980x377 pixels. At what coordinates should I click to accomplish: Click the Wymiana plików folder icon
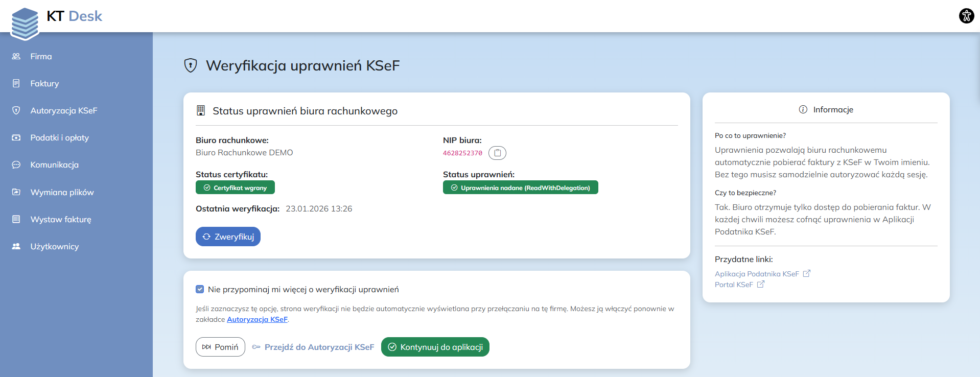(x=16, y=192)
